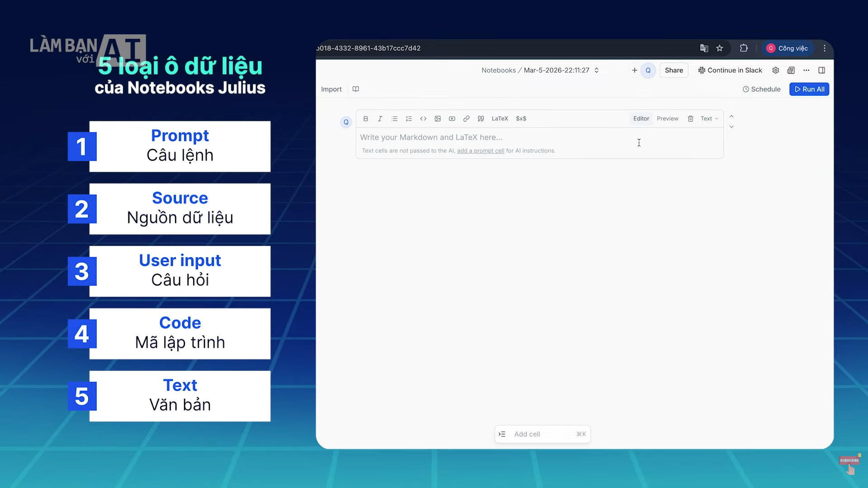
Task: Move the cell up with the chevron
Action: [x=731, y=117]
